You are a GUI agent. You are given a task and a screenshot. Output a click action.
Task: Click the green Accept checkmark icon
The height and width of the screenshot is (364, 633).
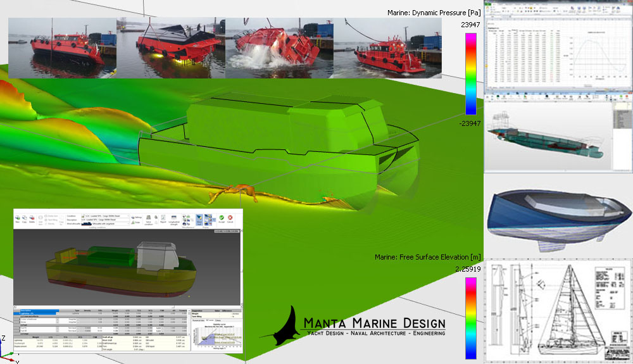point(222,219)
